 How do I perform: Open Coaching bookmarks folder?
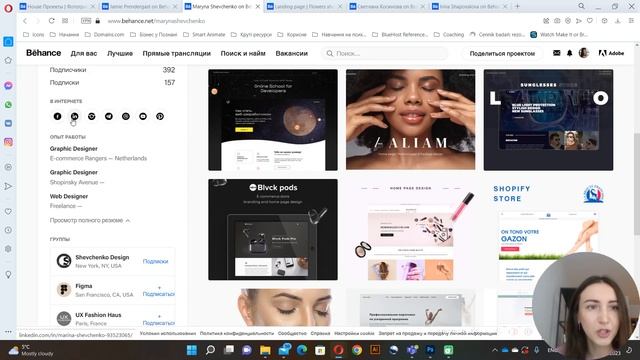pos(449,35)
